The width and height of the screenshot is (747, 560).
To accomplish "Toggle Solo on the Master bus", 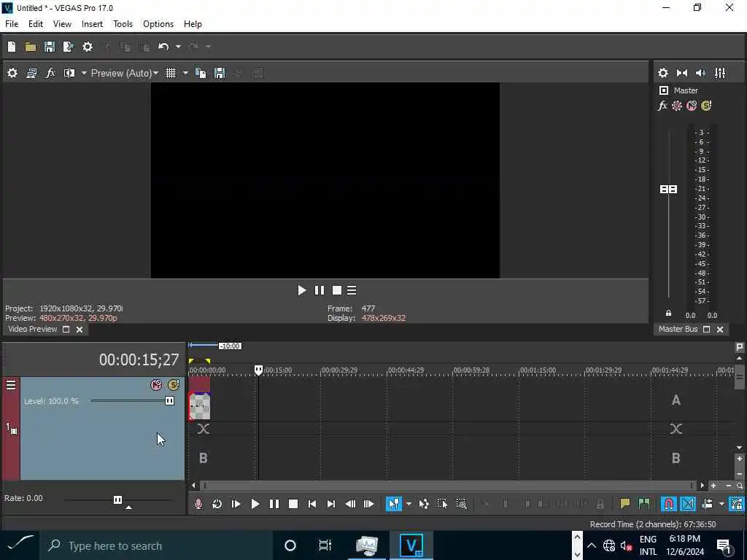I will coord(706,106).
